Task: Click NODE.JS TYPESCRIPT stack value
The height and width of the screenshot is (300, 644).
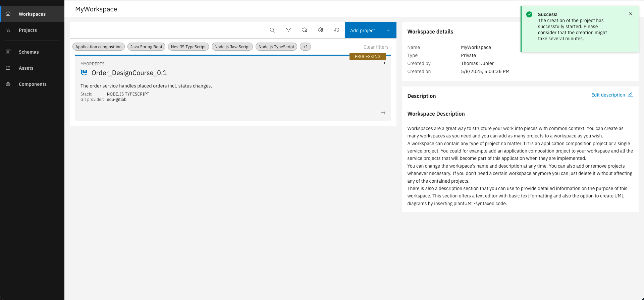Action: 128,94
